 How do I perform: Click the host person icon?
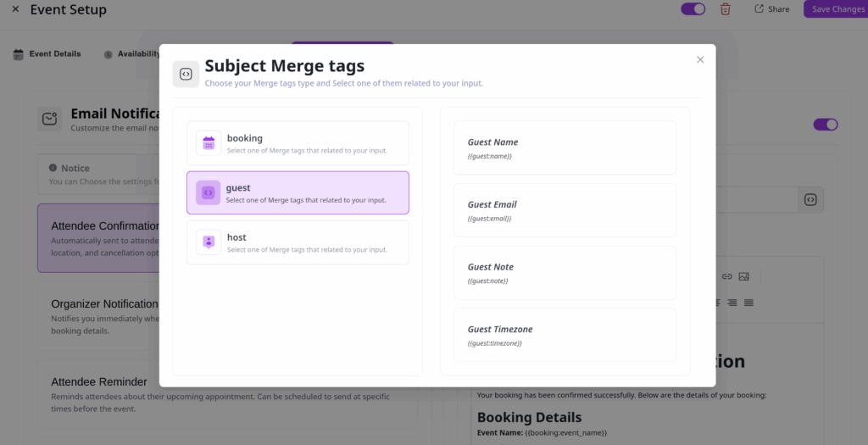(209, 242)
